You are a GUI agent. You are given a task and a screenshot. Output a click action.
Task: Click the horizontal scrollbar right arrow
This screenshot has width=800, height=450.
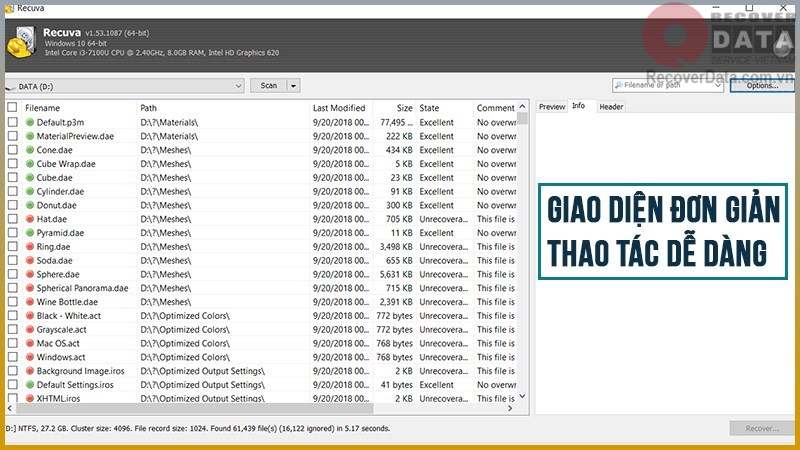click(510, 408)
